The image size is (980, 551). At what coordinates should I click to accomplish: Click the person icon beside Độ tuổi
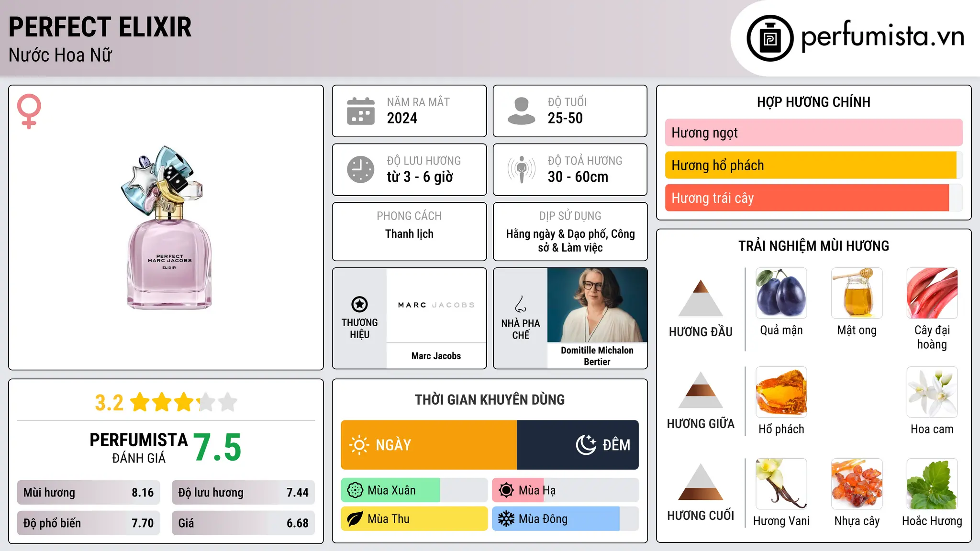[x=522, y=111]
